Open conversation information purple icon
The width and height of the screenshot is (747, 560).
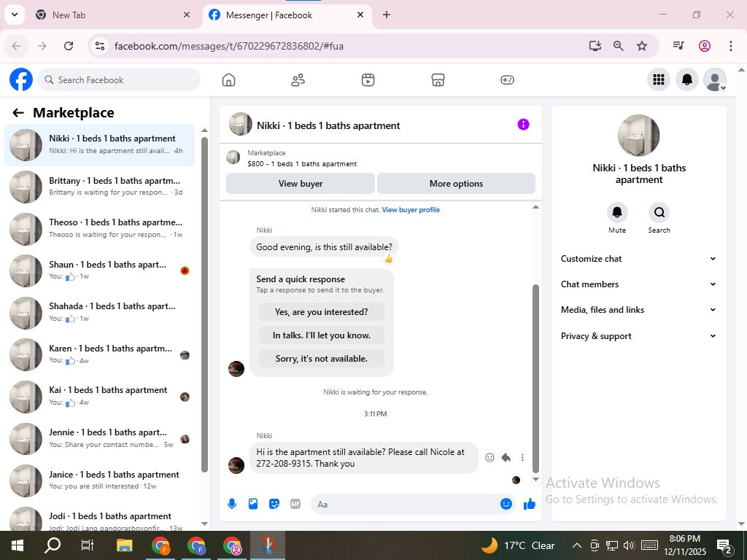523,125
